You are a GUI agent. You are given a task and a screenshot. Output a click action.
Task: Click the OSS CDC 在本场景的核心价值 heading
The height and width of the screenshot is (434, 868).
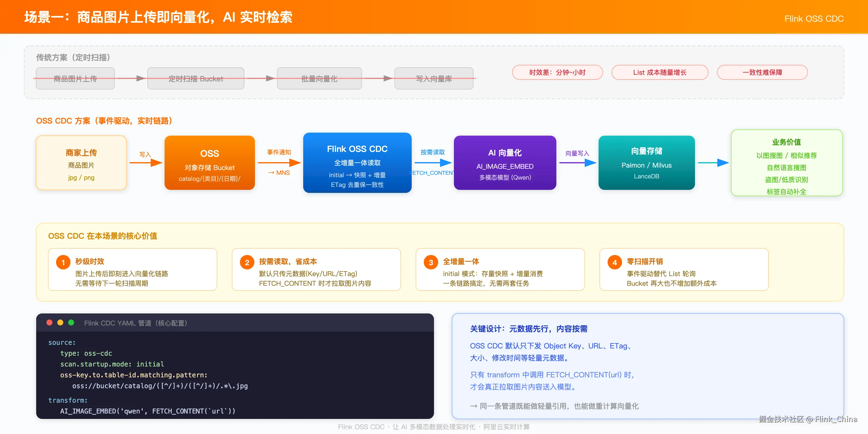point(102,236)
